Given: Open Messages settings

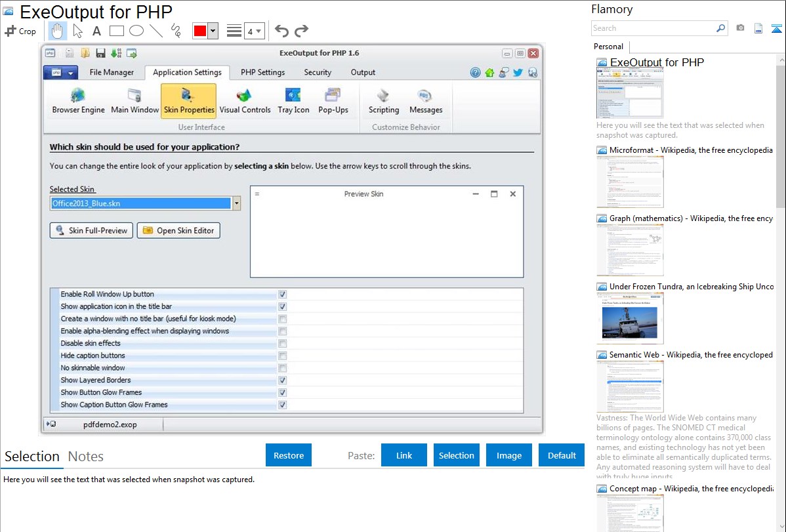Looking at the screenshot, I should [x=426, y=101].
